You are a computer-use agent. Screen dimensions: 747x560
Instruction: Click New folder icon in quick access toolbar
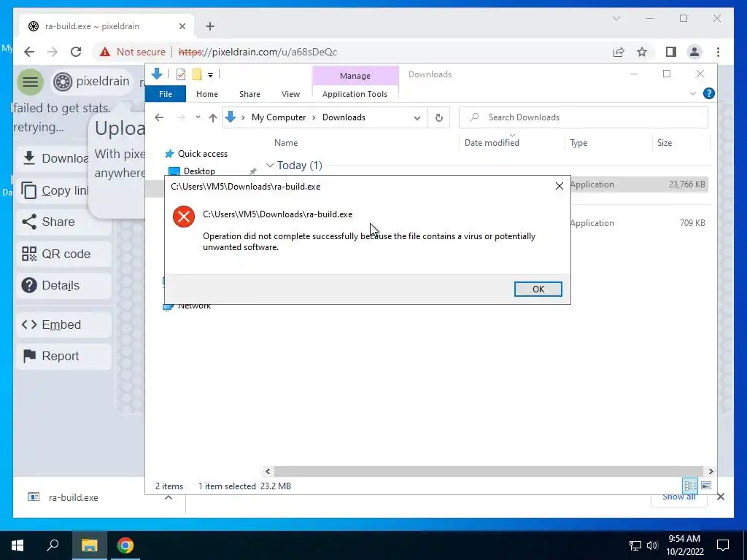click(x=197, y=74)
